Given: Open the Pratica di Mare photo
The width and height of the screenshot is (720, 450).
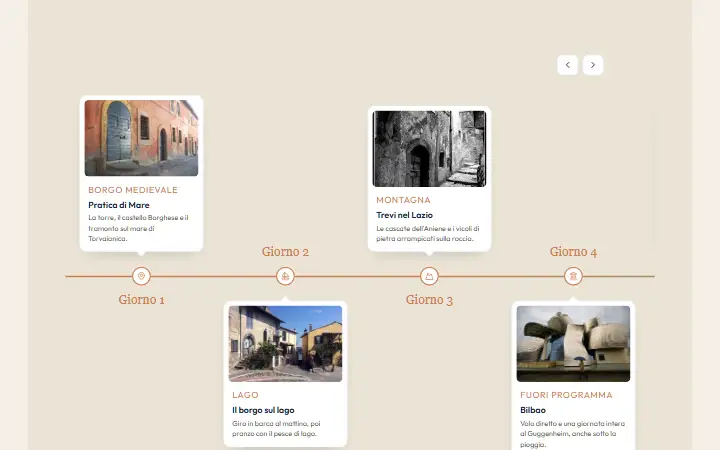Looking at the screenshot, I should [141, 138].
